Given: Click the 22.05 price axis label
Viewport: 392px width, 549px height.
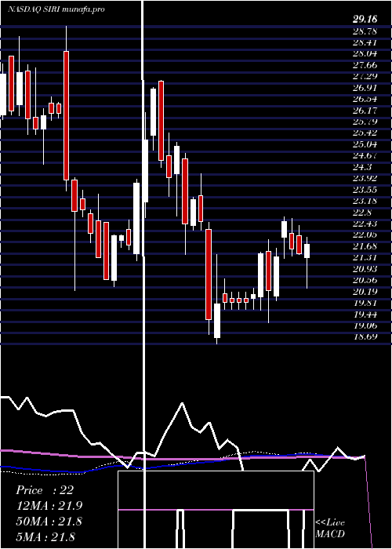Looking at the screenshot, I should click(x=365, y=235).
